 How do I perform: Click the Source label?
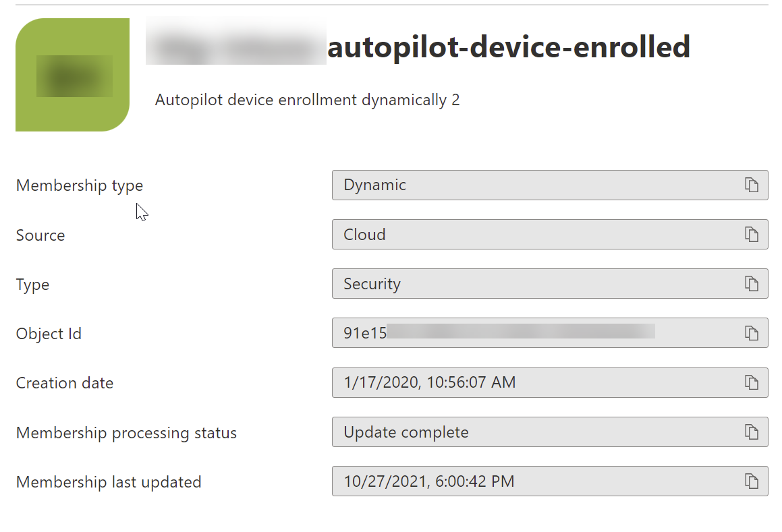click(x=40, y=235)
